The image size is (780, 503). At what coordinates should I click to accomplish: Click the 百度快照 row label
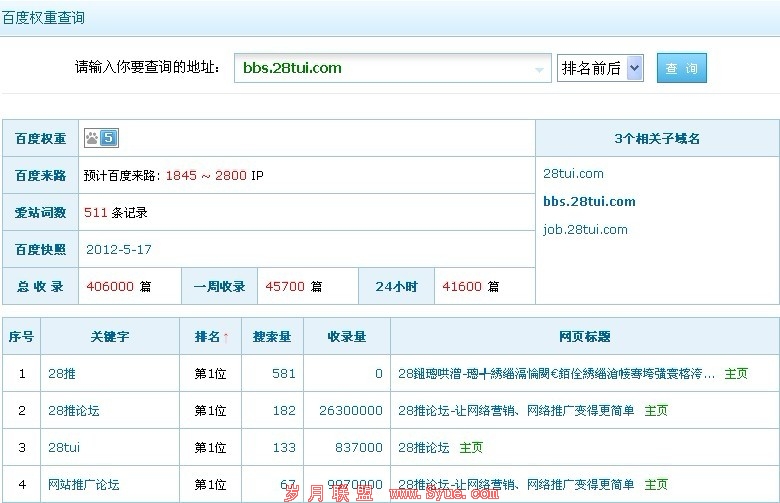click(40, 249)
